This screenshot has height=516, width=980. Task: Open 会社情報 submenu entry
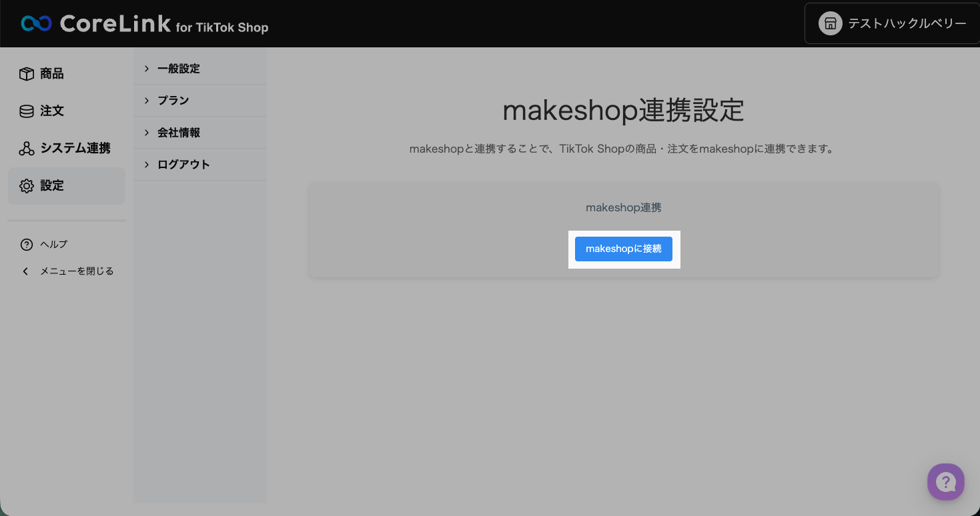[200, 133]
